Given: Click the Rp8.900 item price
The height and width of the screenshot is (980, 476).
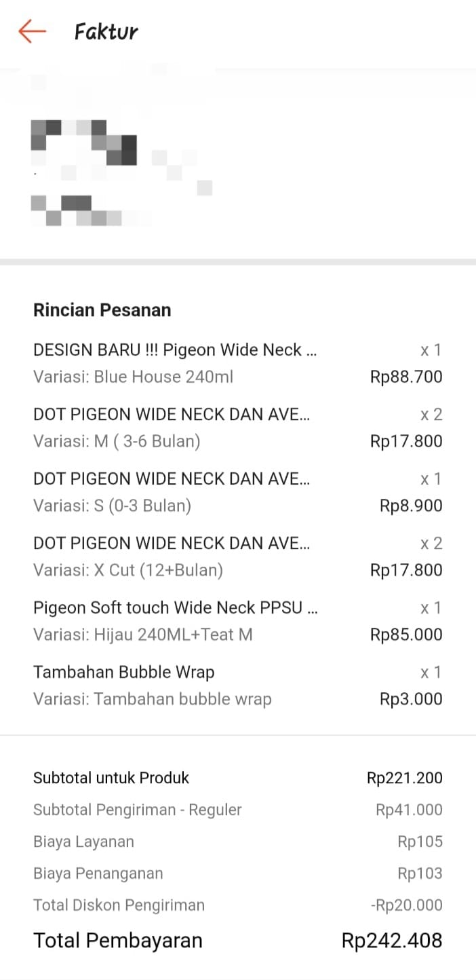Looking at the screenshot, I should (411, 506).
